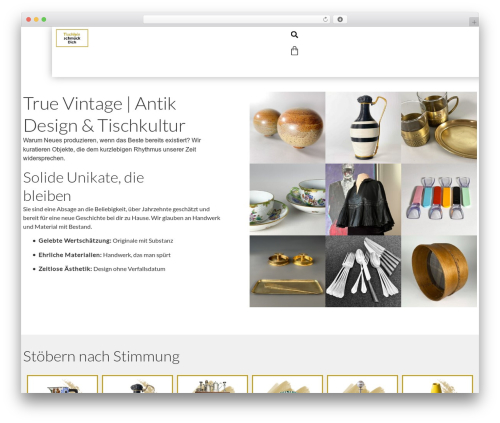Open a new browser tab with plus button
This screenshot has height=423, width=500.
474,22
